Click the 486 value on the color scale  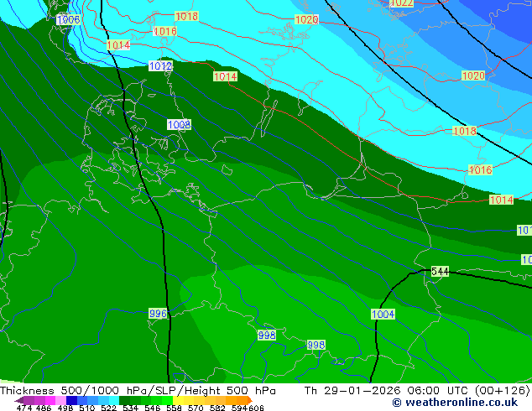(44, 408)
